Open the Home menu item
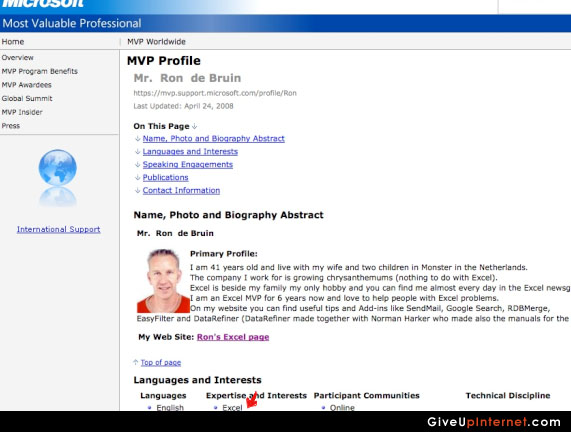Image resolution: width=571 pixels, height=432 pixels. tap(13, 42)
